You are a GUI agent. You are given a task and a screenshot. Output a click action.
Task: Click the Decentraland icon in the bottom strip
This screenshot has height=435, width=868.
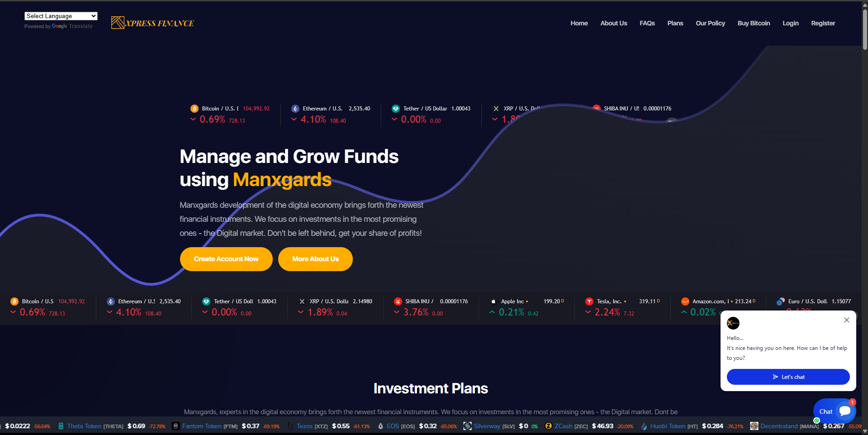754,426
